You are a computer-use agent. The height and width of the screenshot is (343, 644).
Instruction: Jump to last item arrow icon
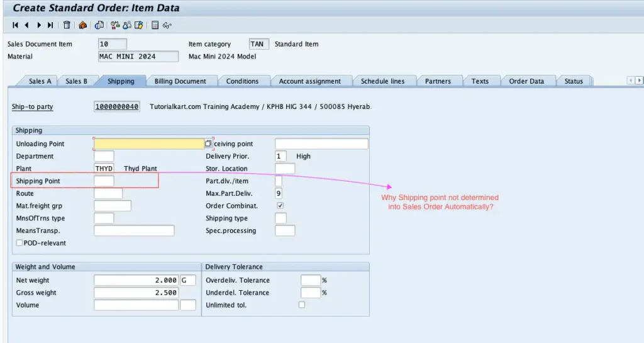coord(50,25)
